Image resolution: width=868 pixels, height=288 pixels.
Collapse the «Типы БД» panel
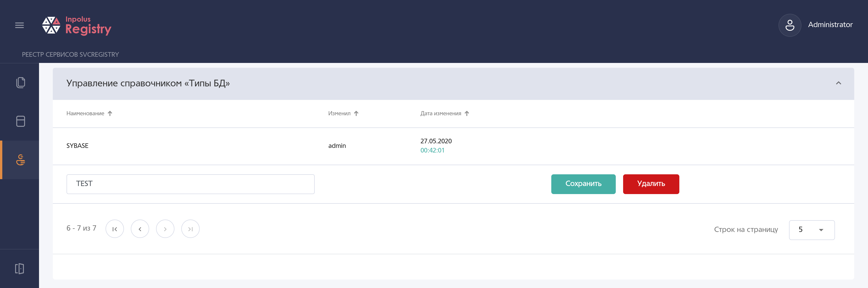(838, 83)
